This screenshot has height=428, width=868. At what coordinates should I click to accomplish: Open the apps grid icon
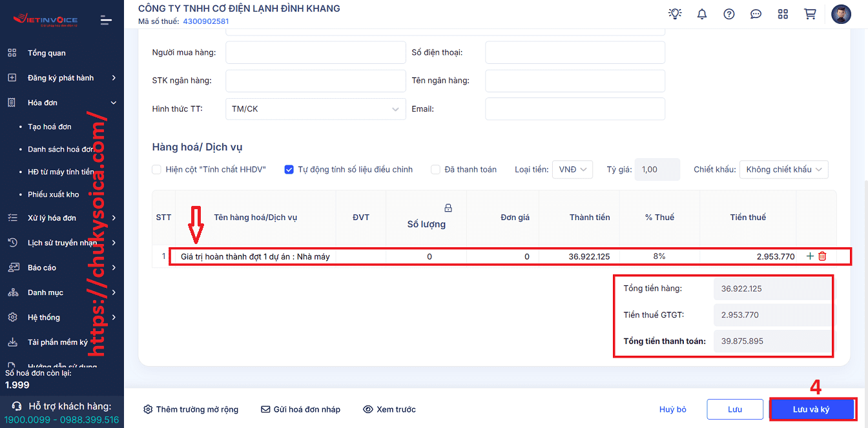tap(783, 14)
